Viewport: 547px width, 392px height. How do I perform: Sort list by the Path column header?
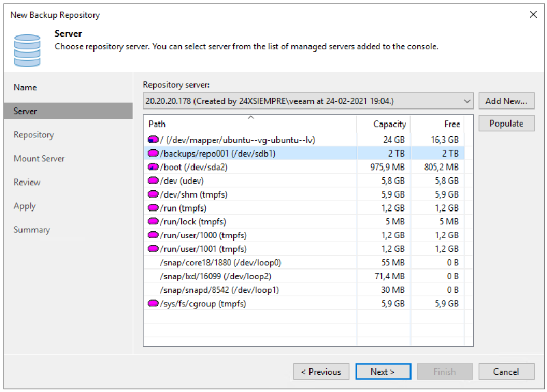coord(250,124)
